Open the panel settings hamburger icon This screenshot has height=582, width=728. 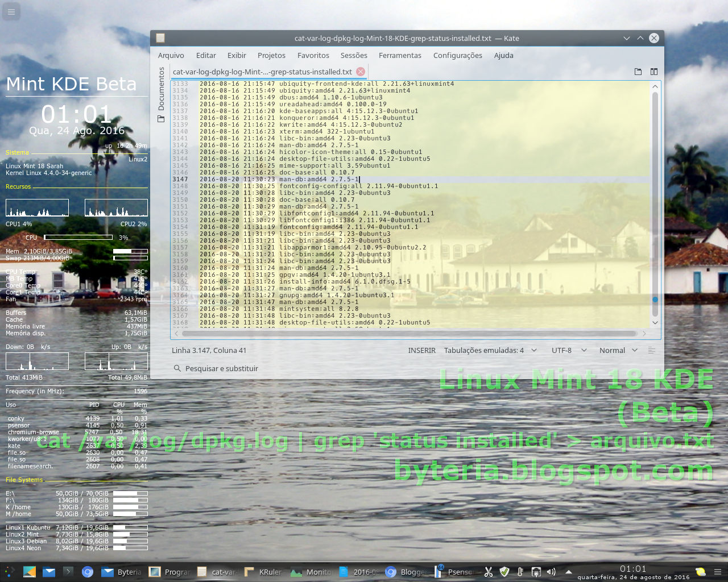[x=718, y=572]
